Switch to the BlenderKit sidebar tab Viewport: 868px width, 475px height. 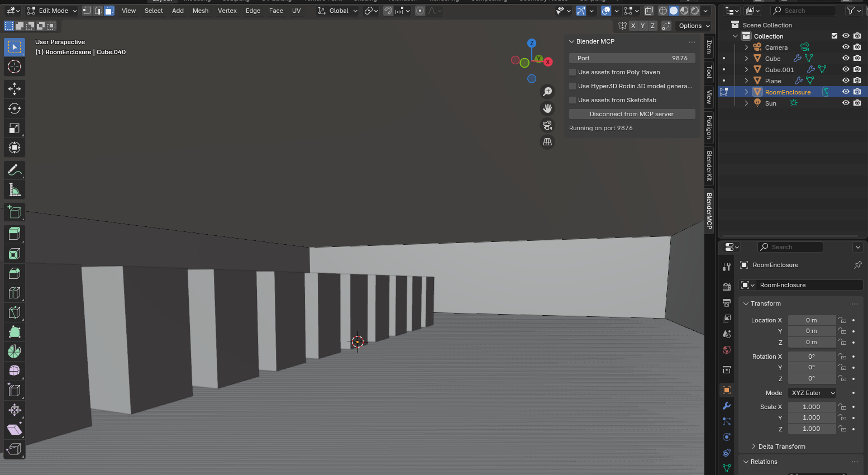coord(709,166)
